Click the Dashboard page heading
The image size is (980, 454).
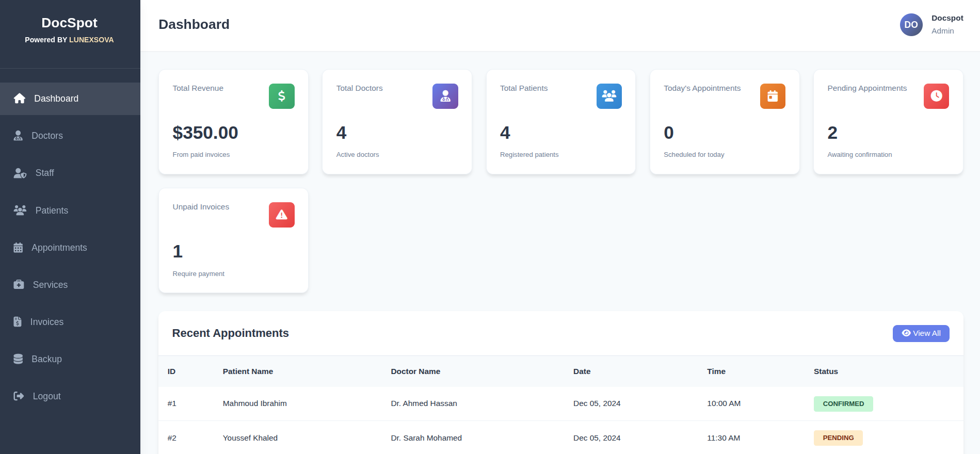194,24
